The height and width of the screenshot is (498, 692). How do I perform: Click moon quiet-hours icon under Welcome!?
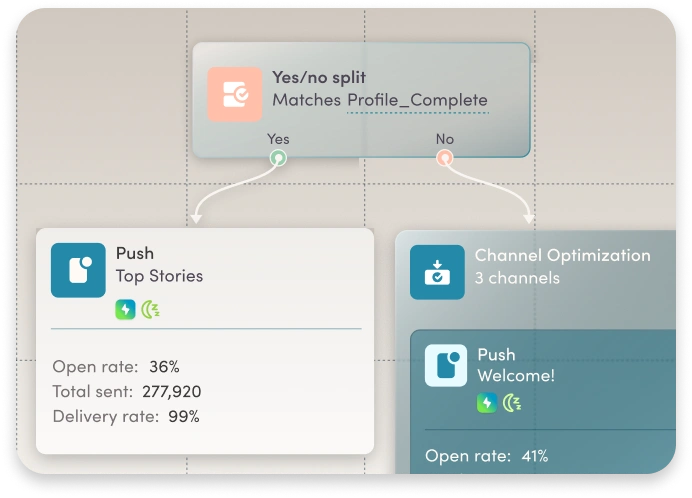pos(512,403)
